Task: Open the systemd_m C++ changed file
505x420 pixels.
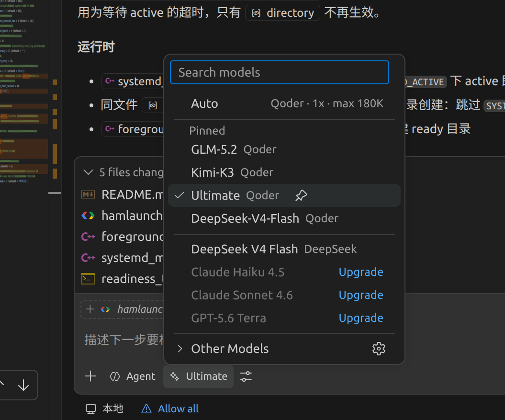Action: coord(123,258)
